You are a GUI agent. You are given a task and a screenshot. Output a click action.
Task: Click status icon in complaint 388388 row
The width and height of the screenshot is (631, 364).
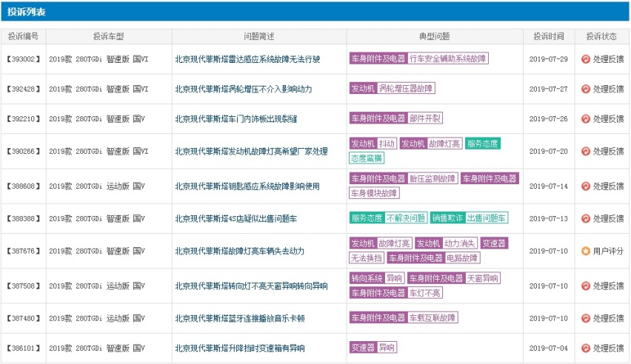tap(586, 219)
